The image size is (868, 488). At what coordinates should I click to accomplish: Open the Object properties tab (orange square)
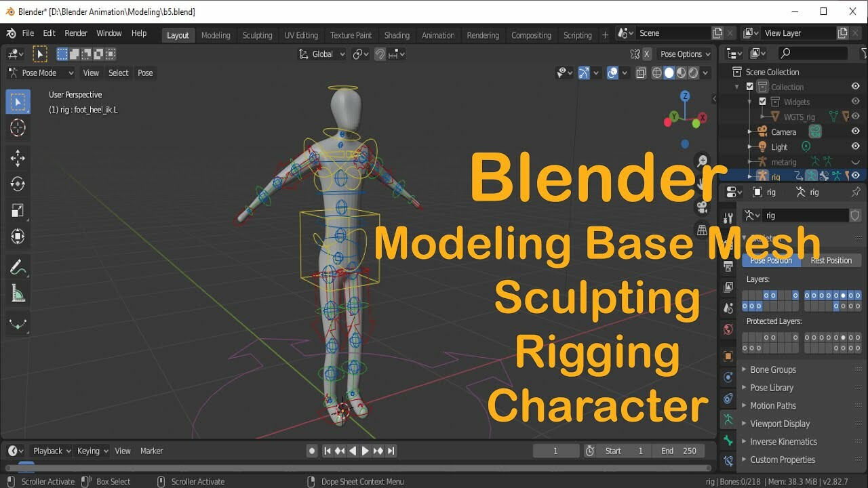point(728,356)
